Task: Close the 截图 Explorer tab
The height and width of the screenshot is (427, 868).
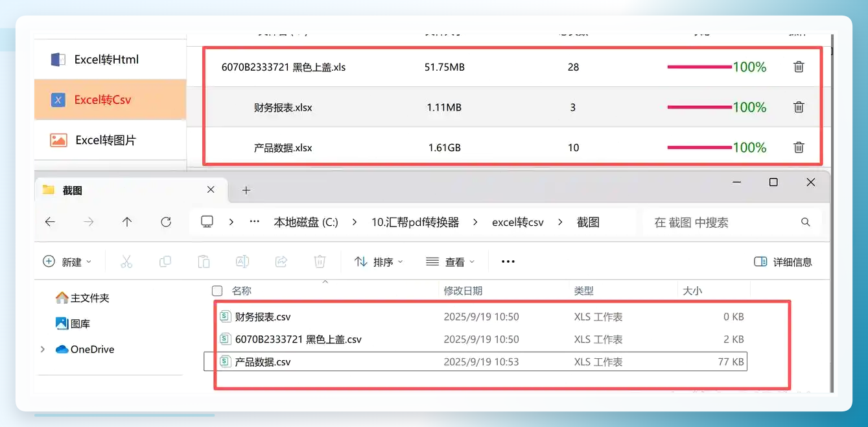Action: 211,189
